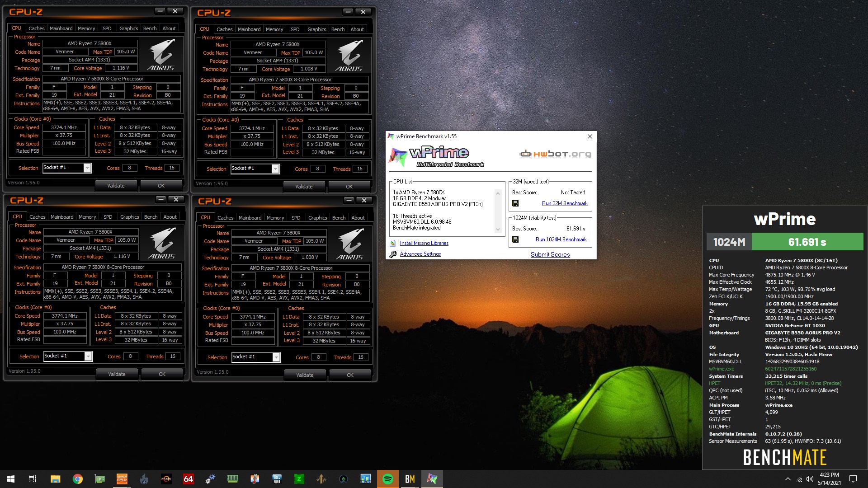The image size is (868, 488).
Task: Open the white bars blue app taskbar icon
Action: (x=277, y=479)
